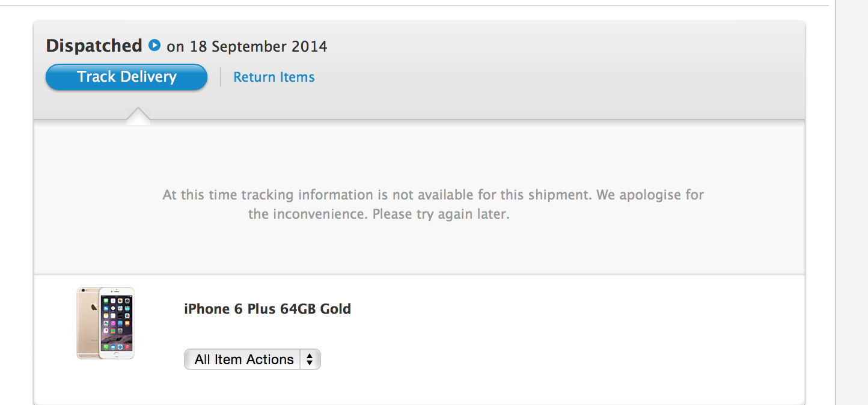The height and width of the screenshot is (405, 868).
Task: Click the empty grey header area beside Return Items
Action: pos(541,77)
